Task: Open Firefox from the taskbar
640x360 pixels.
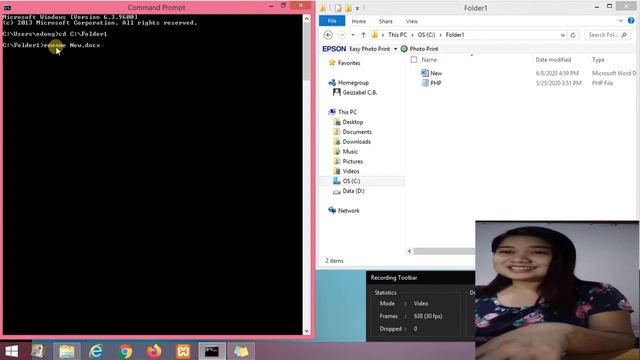Action: pyautogui.click(x=154, y=351)
